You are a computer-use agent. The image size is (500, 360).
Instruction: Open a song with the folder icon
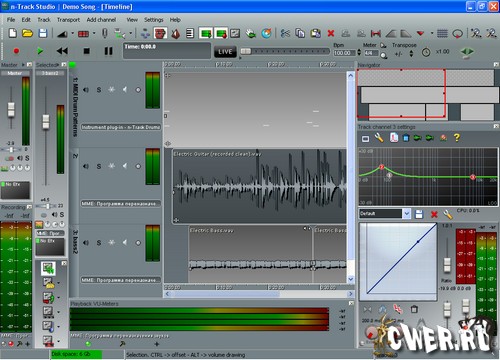click(28, 33)
